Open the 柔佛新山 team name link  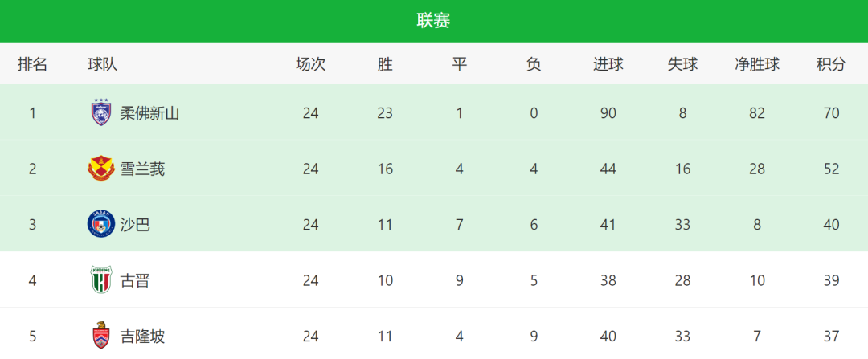pyautogui.click(x=149, y=113)
